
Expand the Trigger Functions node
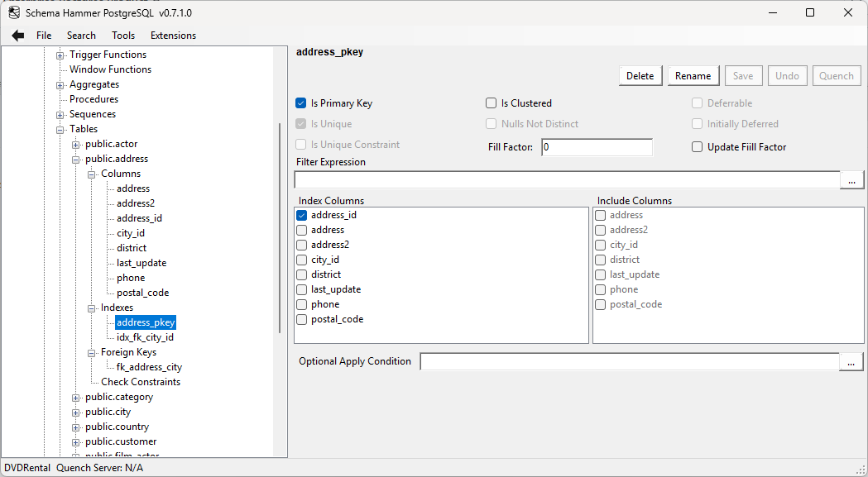tap(59, 54)
